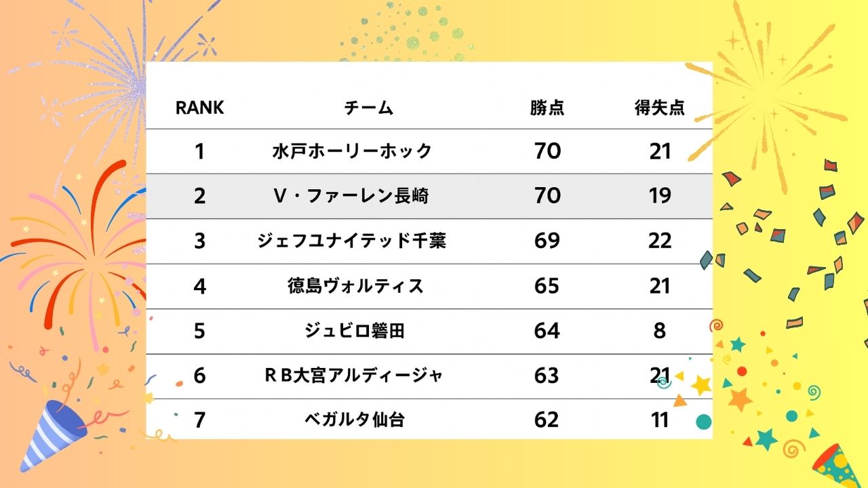
Task: Click the 69 points value for rank 3
Action: [x=547, y=241]
